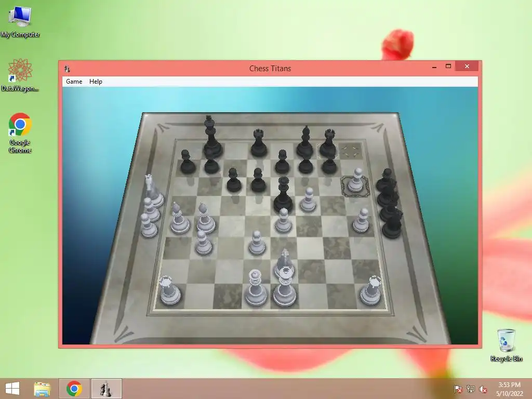Select the black queen in the board's center
Image resolution: width=532 pixels, height=399 pixels.
coord(283,195)
